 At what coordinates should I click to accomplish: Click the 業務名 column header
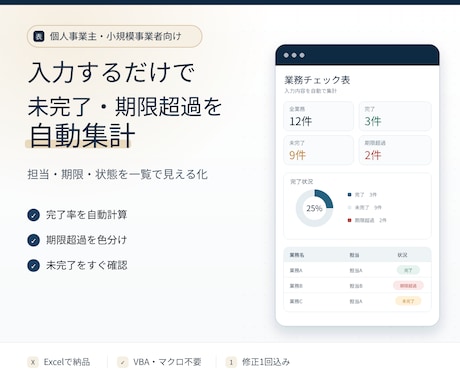coord(297,255)
